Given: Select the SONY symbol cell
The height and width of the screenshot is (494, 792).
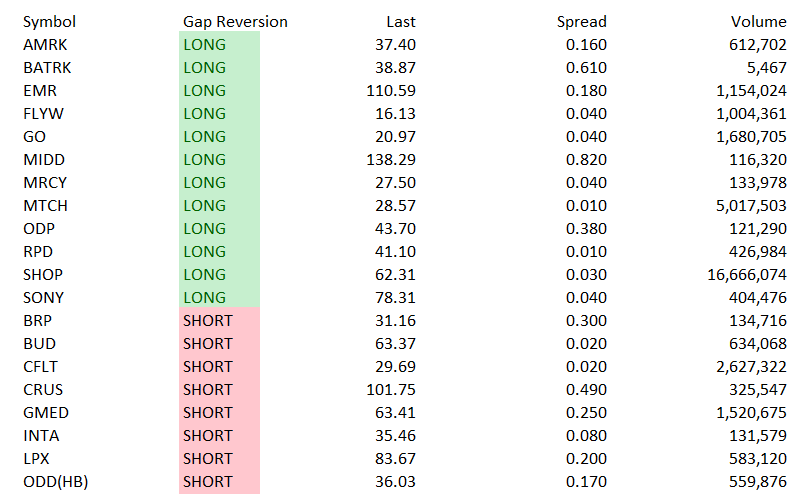Looking at the screenshot, I should 43,298.
